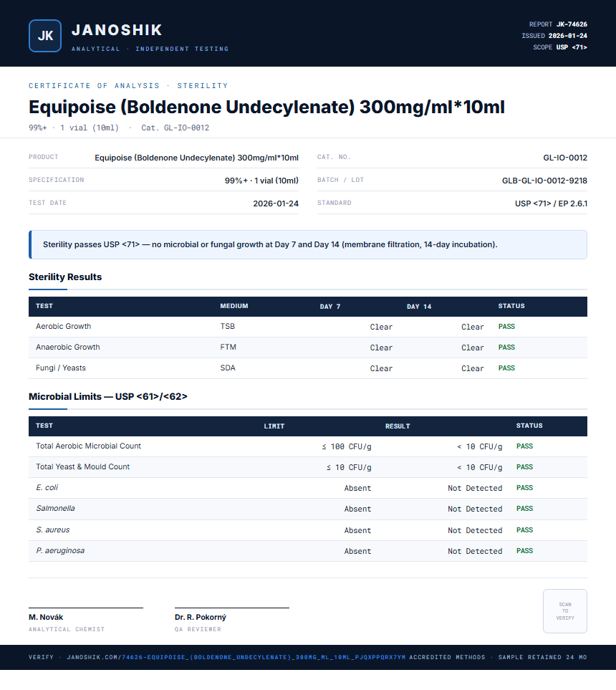Click the Fungi / Yeasts row label
The width and height of the screenshot is (616, 690).
coord(61,368)
